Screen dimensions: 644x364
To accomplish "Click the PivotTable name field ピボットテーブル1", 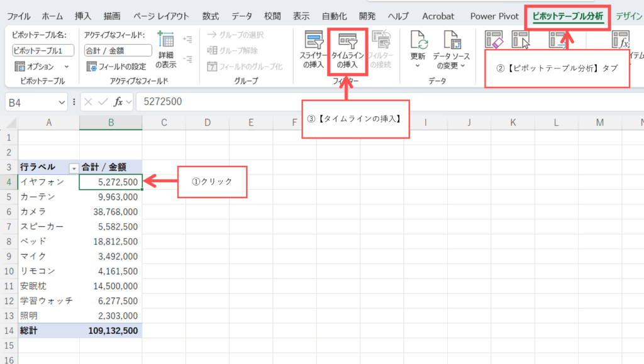I will click(x=43, y=50).
